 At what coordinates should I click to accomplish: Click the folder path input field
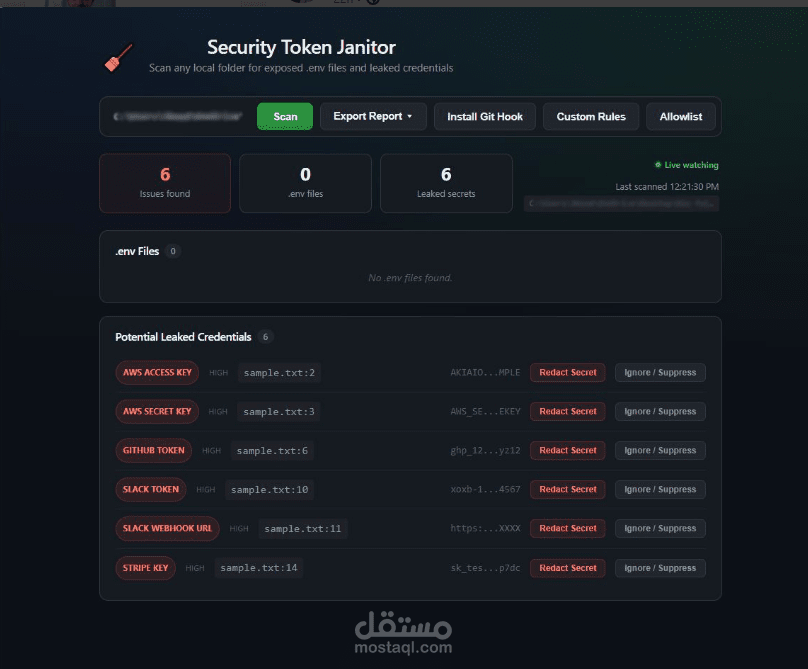pyautogui.click(x=179, y=116)
